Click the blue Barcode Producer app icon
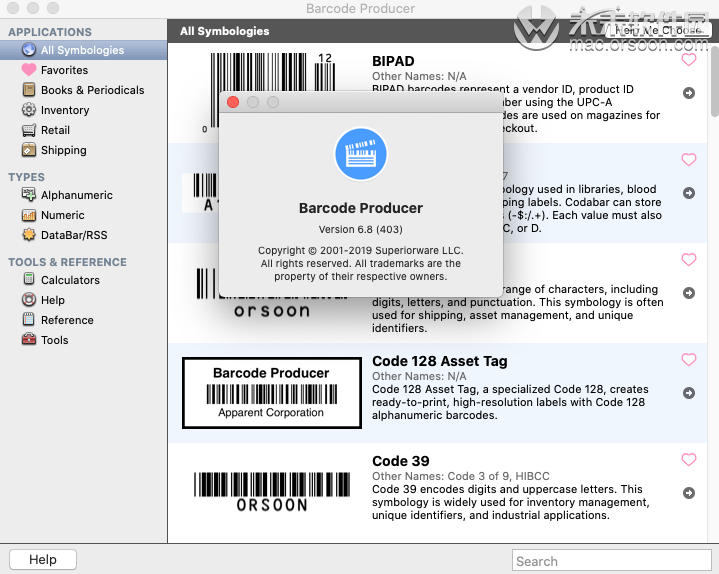This screenshot has height=574, width=719. [361, 155]
